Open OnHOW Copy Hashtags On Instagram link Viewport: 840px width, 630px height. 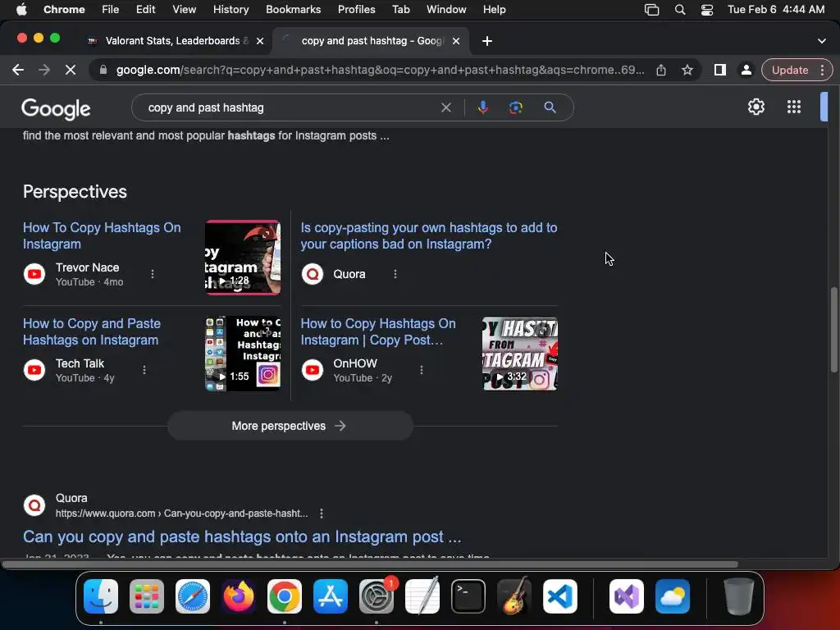pyautogui.click(x=378, y=331)
